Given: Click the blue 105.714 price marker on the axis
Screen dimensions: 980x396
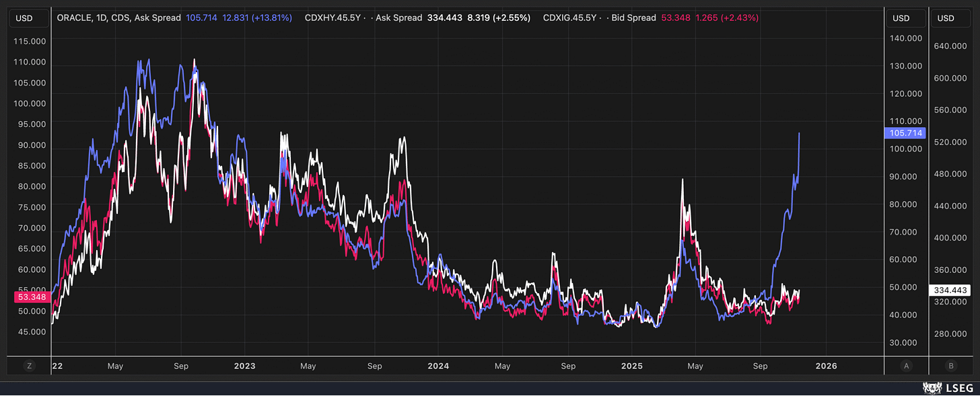Looking at the screenshot, I should [905, 133].
